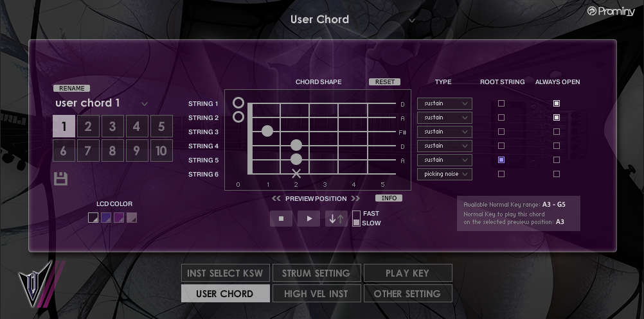Shift preview position left with double arrows

point(276,199)
